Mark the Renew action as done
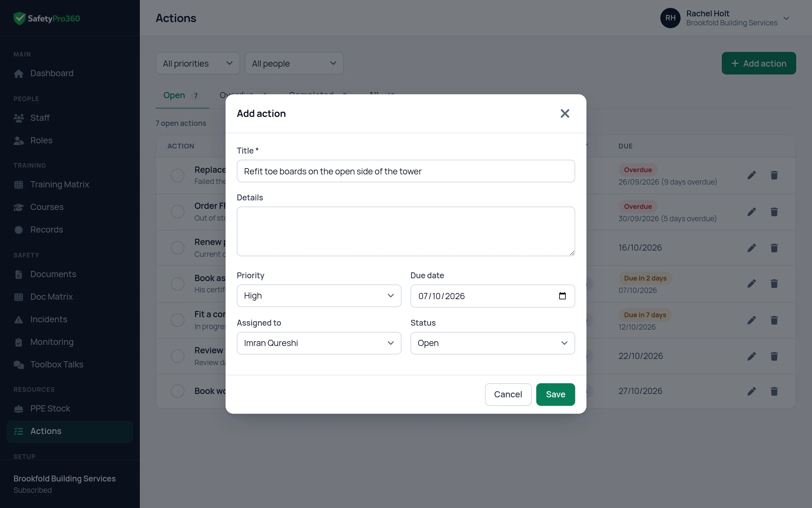Image resolution: width=812 pixels, height=508 pixels. (178, 248)
